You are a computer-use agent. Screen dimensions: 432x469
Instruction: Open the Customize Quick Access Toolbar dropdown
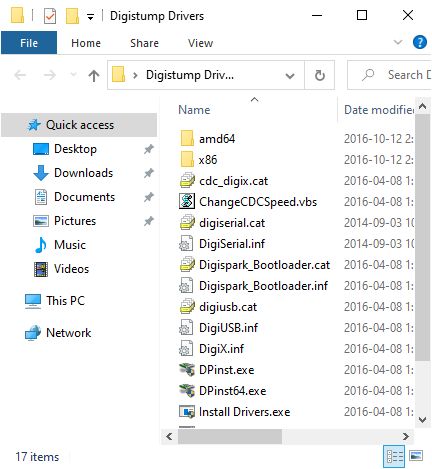pos(90,17)
